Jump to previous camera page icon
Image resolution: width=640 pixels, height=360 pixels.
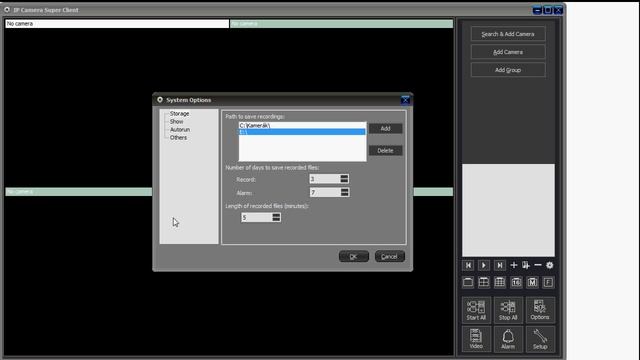(468, 265)
